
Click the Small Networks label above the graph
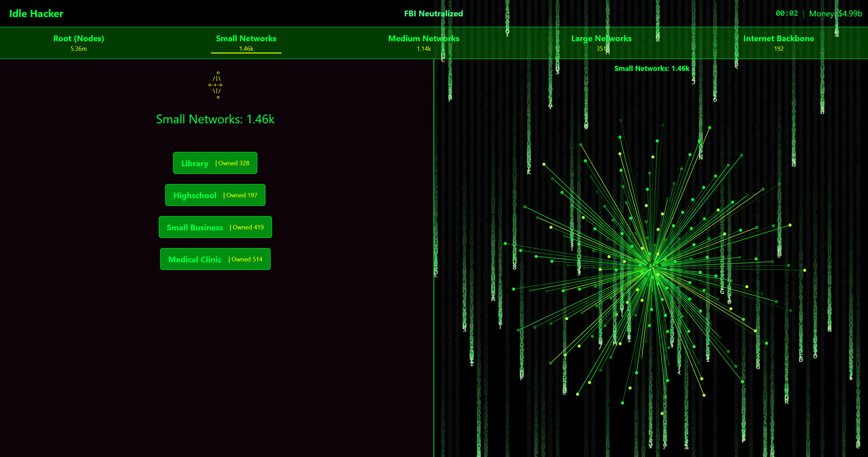651,69
